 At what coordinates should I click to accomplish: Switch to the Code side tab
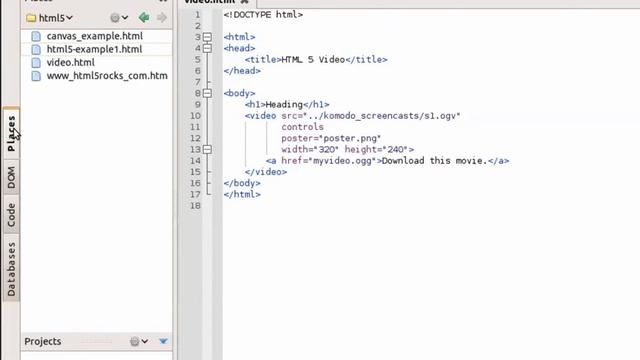[x=11, y=215]
